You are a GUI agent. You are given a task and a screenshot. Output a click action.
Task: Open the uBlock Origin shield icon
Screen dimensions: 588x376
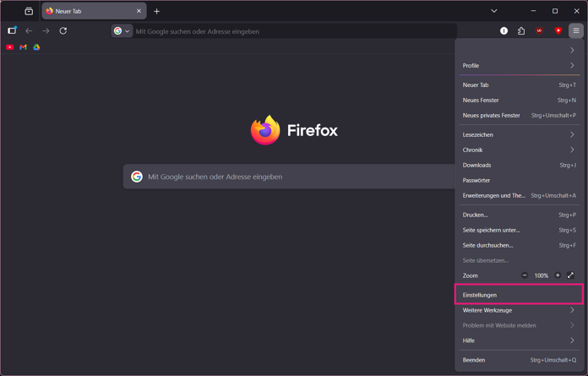[x=539, y=30]
